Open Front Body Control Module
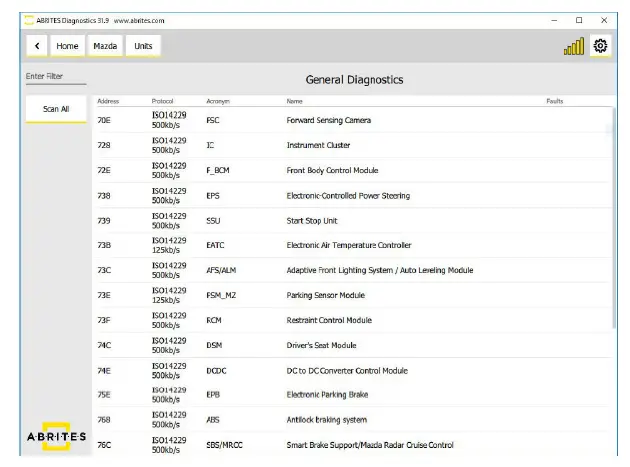Viewport: 630px width, 467px height. tap(354, 170)
